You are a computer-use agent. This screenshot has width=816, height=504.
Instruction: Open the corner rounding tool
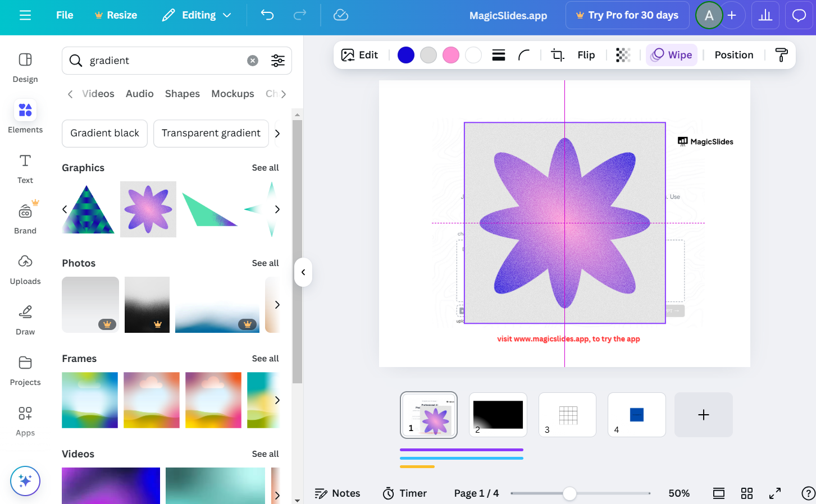(523, 55)
